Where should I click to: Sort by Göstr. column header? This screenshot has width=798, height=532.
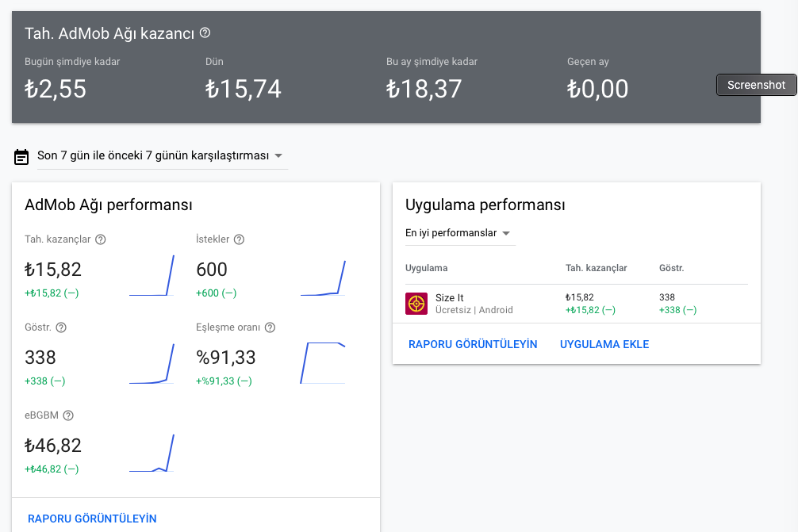click(671, 268)
